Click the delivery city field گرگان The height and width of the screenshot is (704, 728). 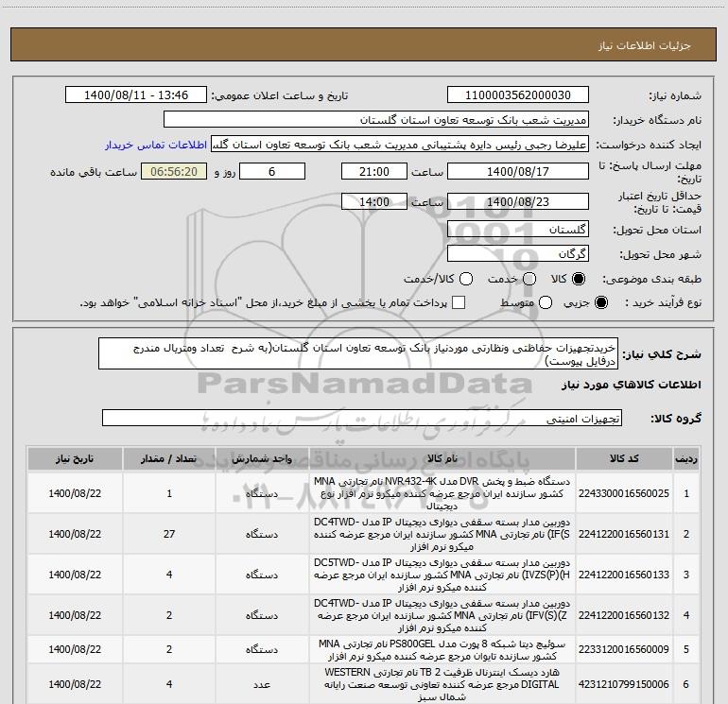518,253
